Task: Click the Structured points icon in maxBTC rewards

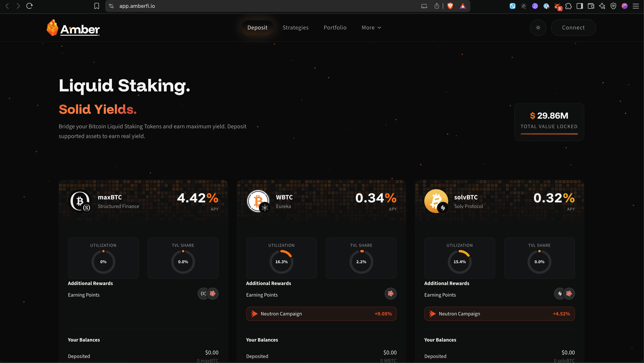Action: pyautogui.click(x=203, y=294)
